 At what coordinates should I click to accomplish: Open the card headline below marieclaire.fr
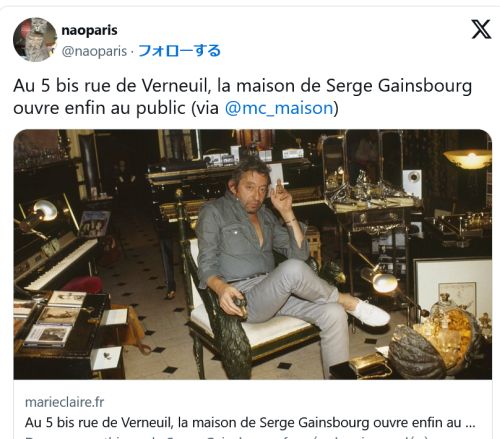pos(250,423)
